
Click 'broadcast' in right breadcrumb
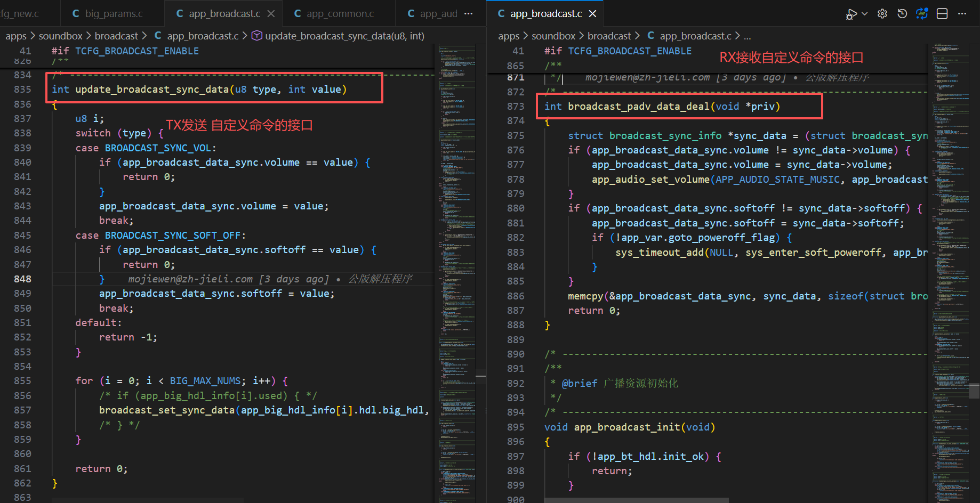coord(609,36)
